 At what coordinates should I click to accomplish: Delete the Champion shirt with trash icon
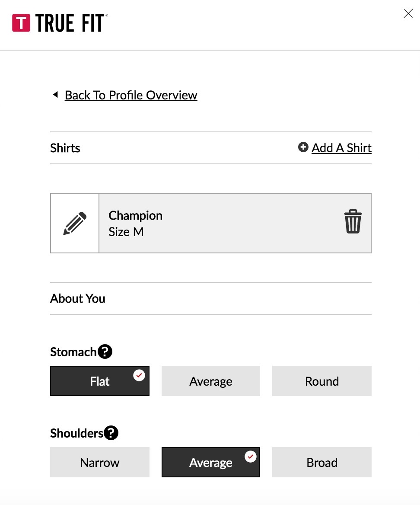(x=353, y=222)
